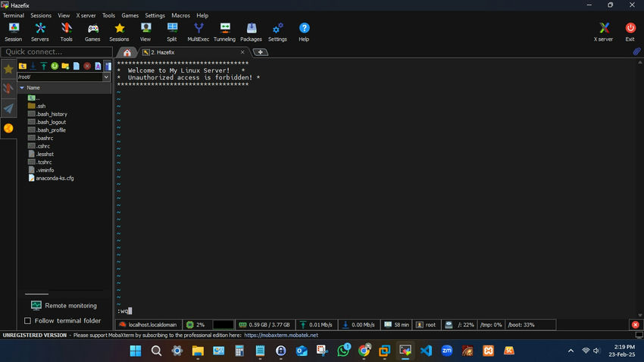Open the Tools toolbar icon
644x362 pixels.
[x=66, y=32]
